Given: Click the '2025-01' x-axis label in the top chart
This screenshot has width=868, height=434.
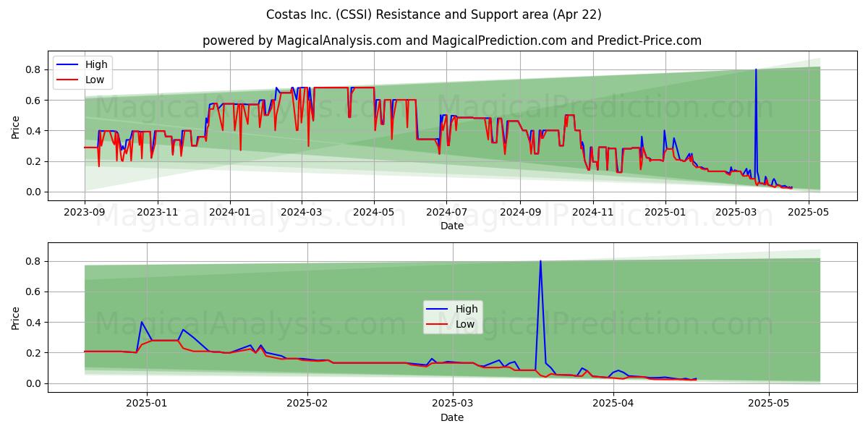Looking at the screenshot, I should (x=665, y=212).
